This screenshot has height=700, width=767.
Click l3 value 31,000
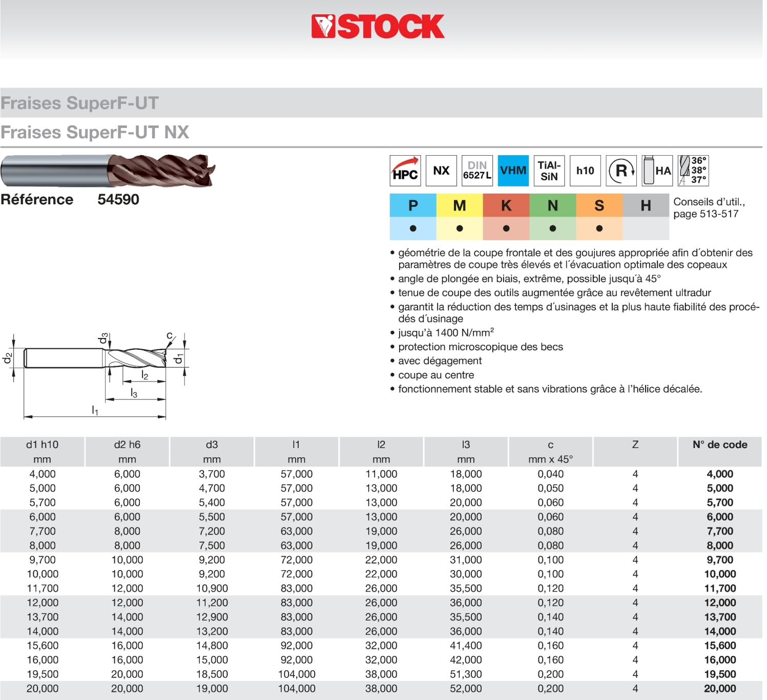click(x=466, y=560)
